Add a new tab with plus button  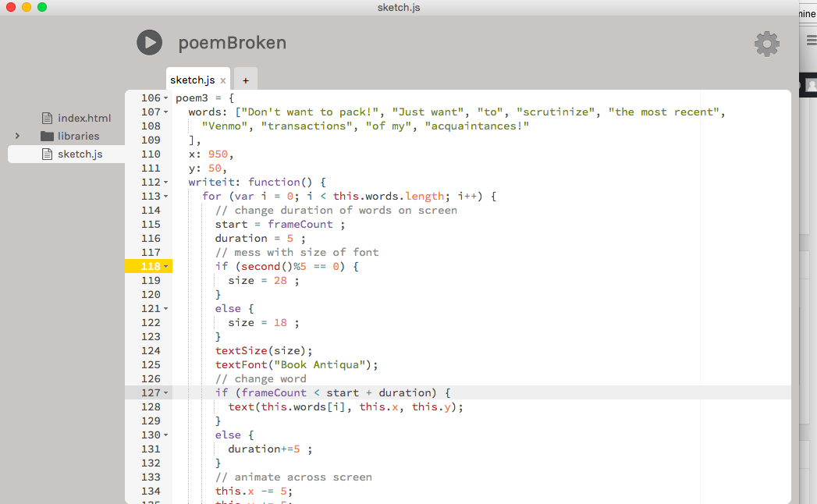(x=245, y=80)
